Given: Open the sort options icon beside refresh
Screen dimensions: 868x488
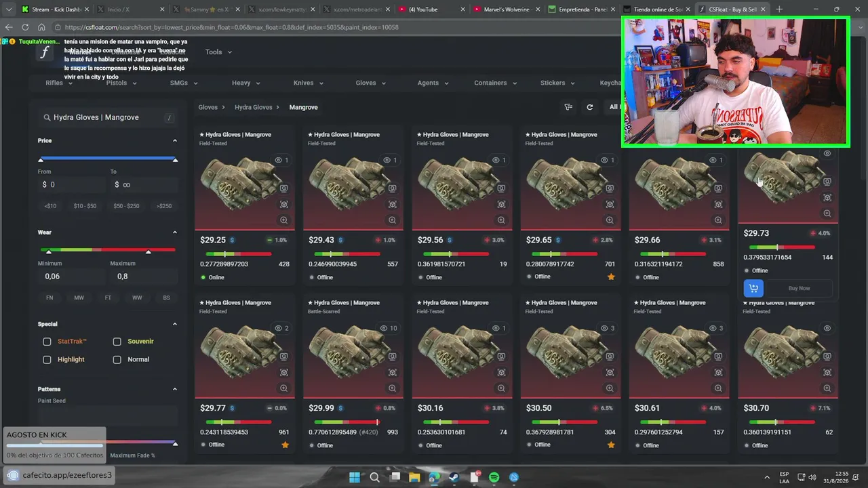Looking at the screenshot, I should 568,107.
